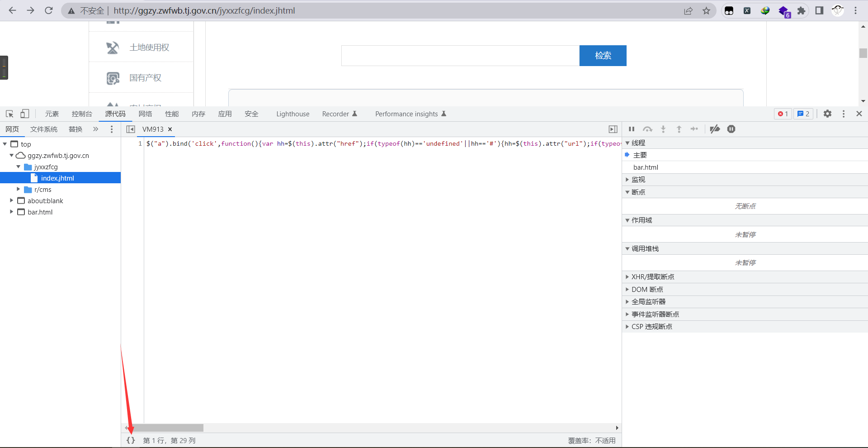Toggle deactivate breakpoints icon
The width and height of the screenshot is (868, 448).
[715, 129]
